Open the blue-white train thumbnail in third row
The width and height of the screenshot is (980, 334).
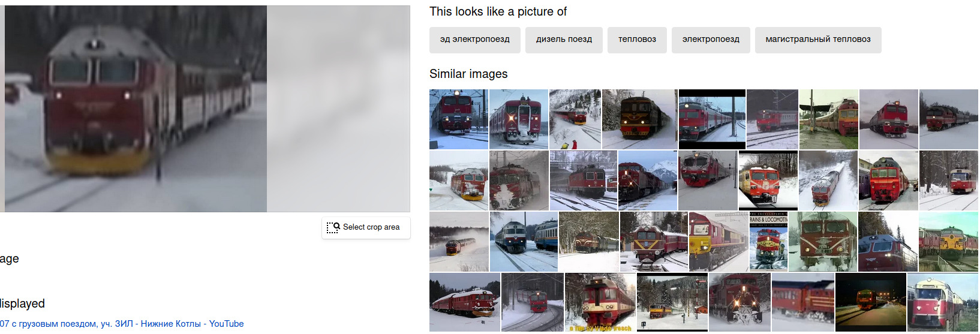tap(524, 241)
